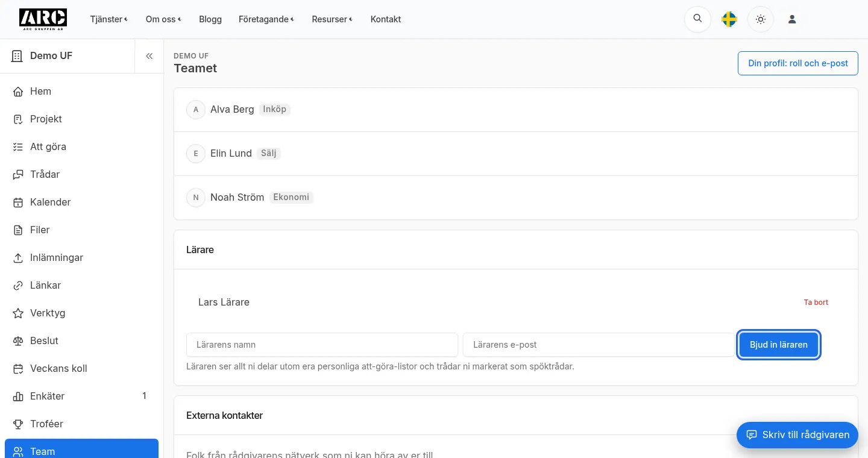Go to the Kontakt page
The width and height of the screenshot is (868, 458).
point(386,19)
